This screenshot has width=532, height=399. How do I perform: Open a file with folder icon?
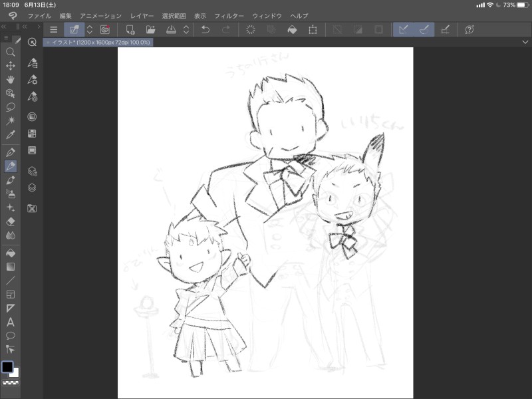pos(151,30)
